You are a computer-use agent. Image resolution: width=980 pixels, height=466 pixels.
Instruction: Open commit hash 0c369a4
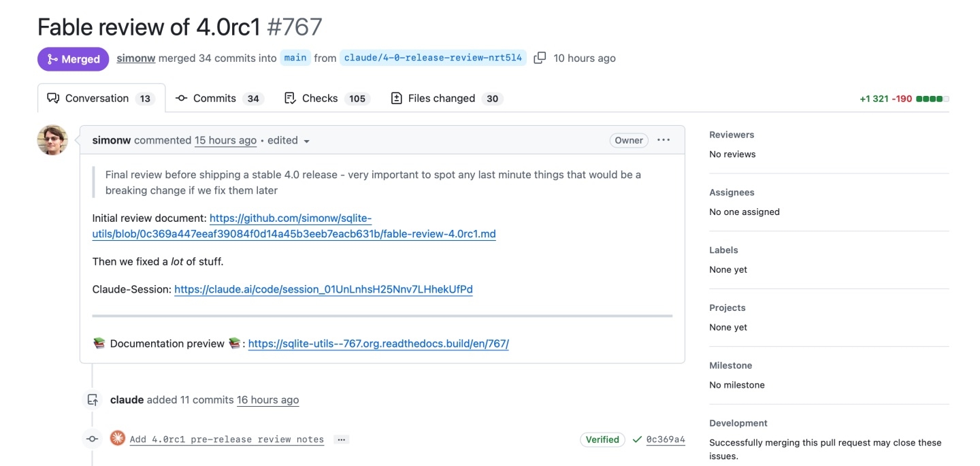click(x=666, y=439)
